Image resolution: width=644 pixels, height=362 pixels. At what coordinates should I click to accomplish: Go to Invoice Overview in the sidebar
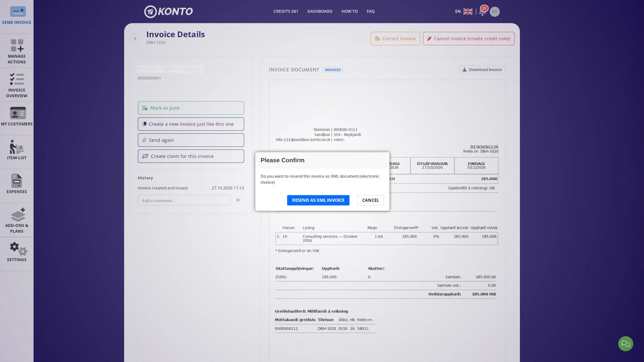click(17, 85)
